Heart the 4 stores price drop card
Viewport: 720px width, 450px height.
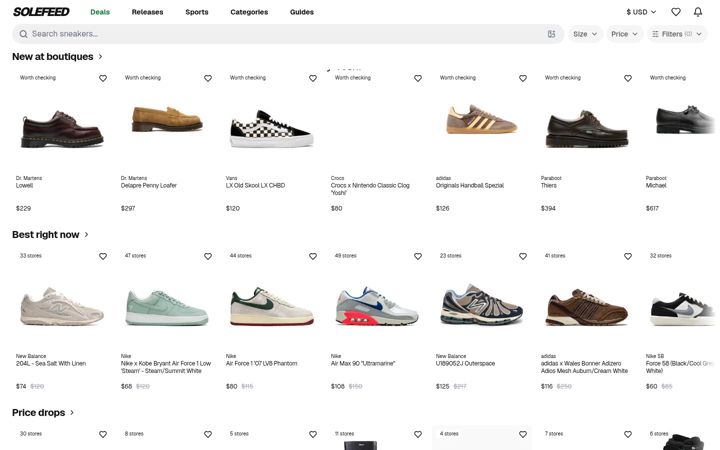523,434
